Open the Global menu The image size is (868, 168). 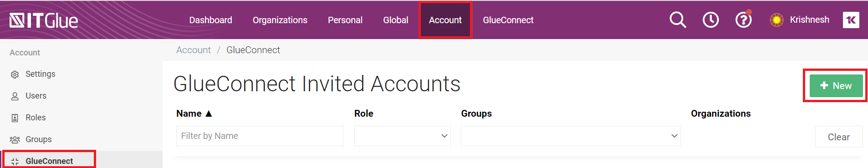[x=396, y=20]
